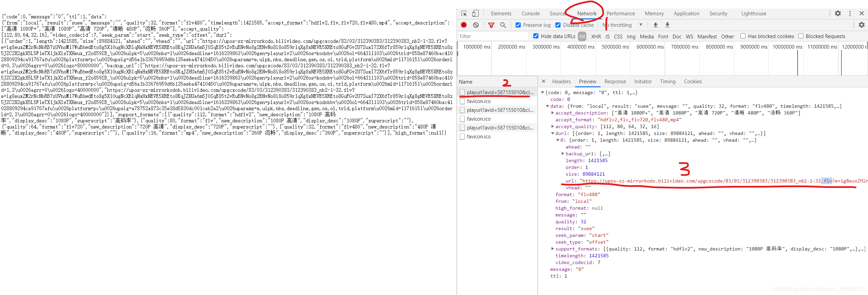Collapse the root response object
Screen dimensions: 868x295
pyautogui.click(x=542, y=92)
